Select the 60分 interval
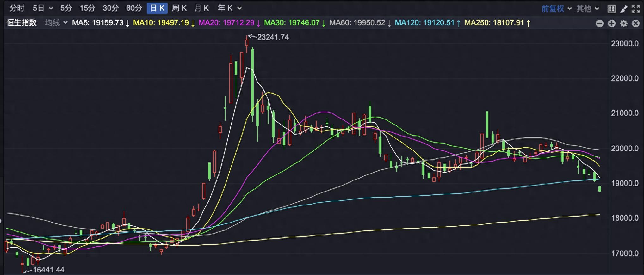644x275 pixels. click(x=134, y=8)
